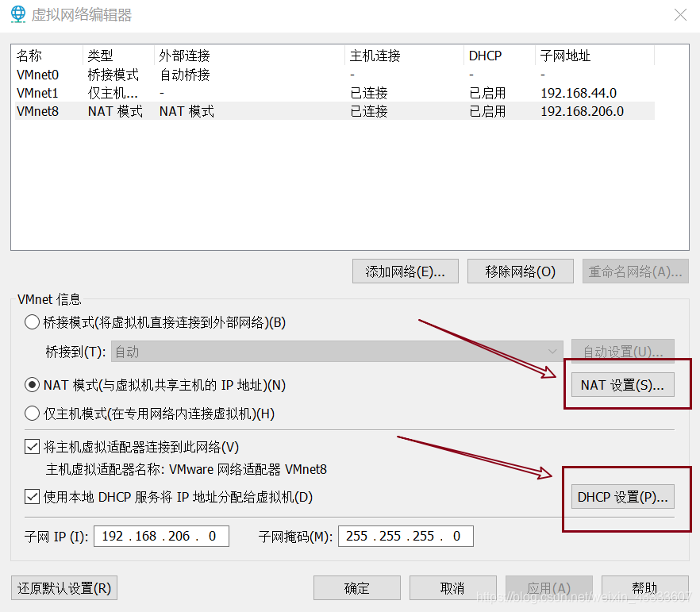Click the 主机连接 column header

click(405, 56)
